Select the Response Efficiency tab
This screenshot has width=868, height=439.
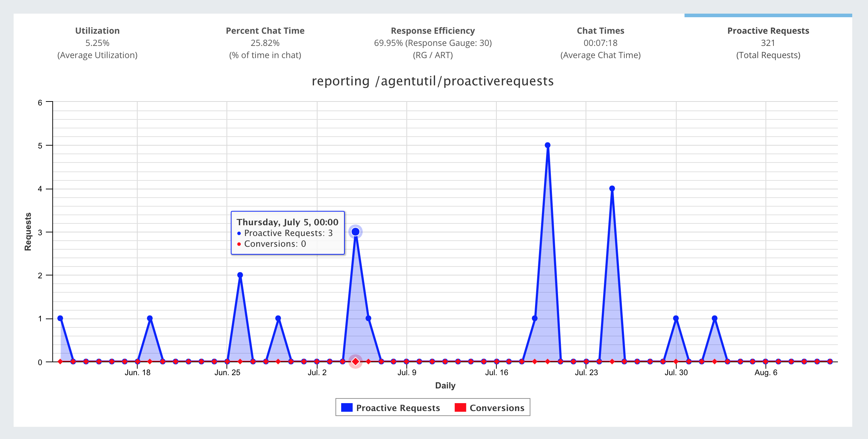point(433,42)
